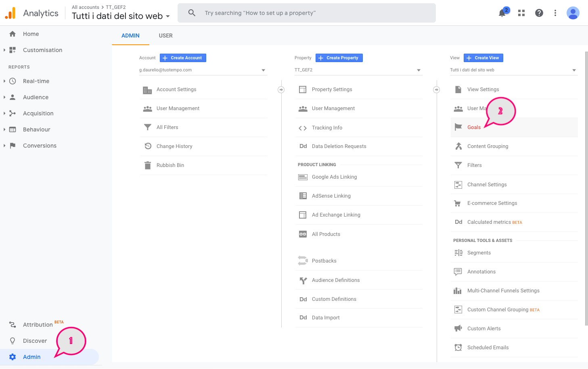Image resolution: width=588 pixels, height=369 pixels.
Task: Click the All accounts breadcrumb
Action: (85, 7)
